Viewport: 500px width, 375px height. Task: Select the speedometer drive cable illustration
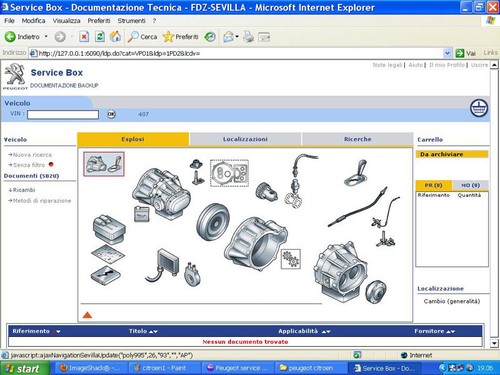coord(301,180)
